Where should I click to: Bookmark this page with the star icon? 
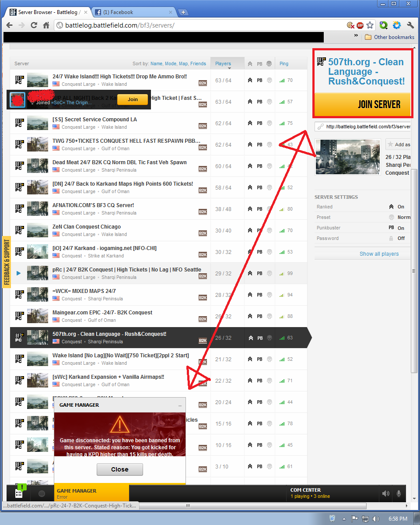click(370, 25)
